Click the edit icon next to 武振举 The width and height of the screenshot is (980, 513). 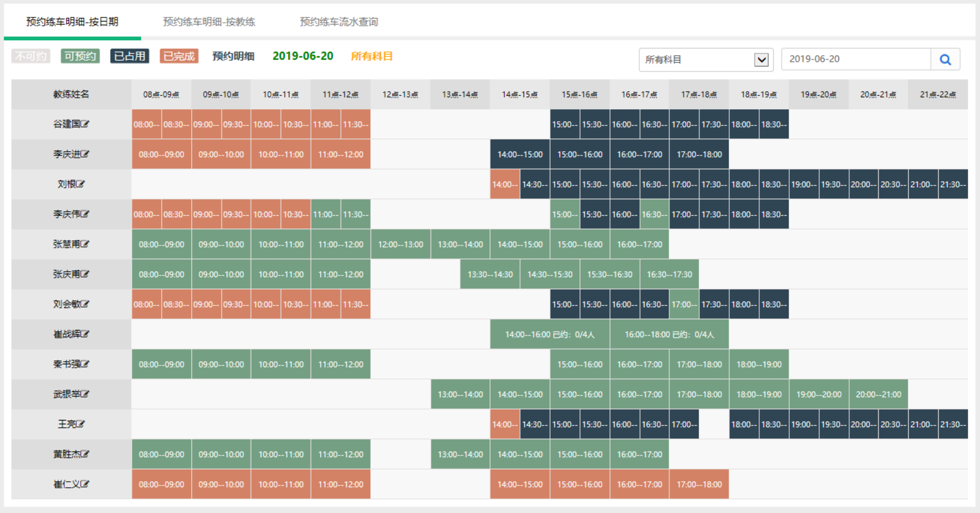[x=85, y=394]
